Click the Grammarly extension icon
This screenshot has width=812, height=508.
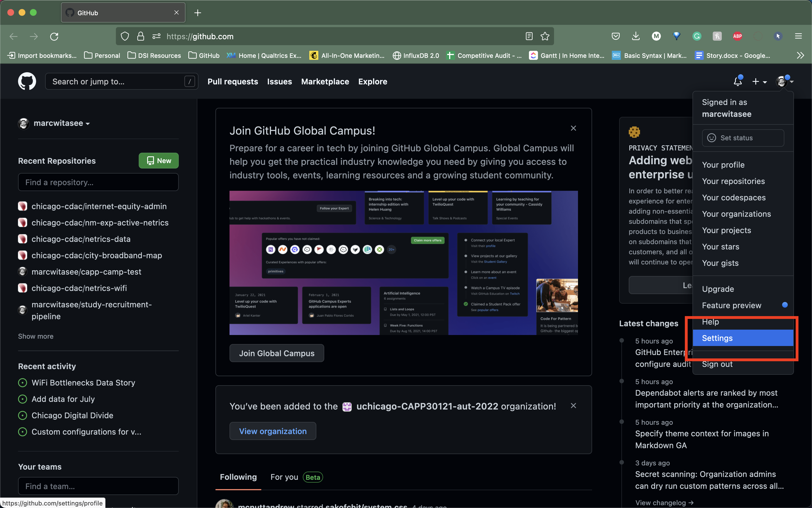pyautogui.click(x=697, y=36)
